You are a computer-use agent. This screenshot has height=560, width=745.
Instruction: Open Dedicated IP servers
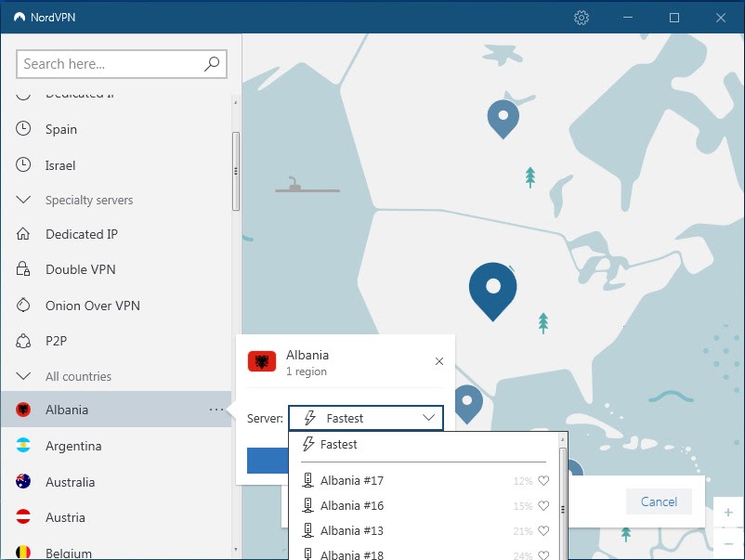click(116, 234)
